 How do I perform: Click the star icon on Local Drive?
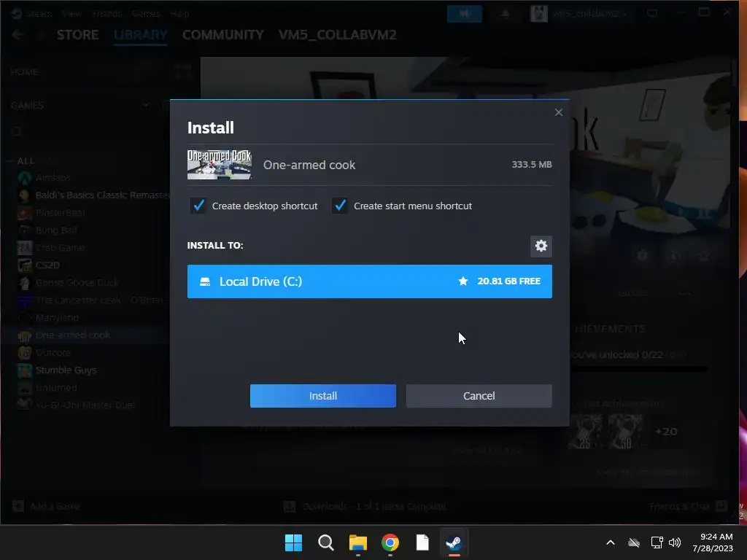(463, 281)
